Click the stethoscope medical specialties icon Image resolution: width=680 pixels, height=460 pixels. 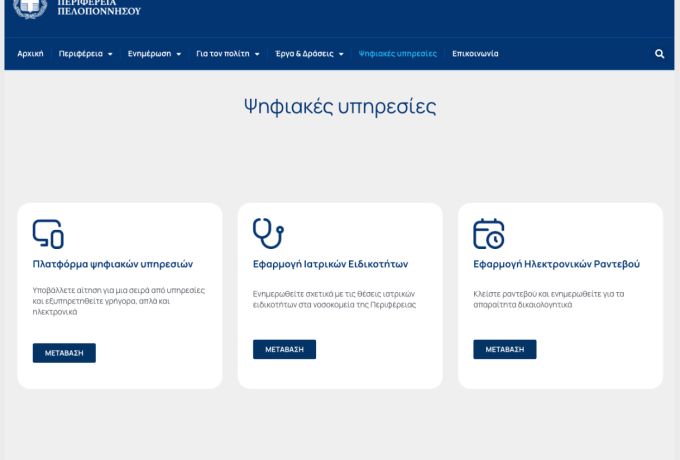(x=268, y=233)
